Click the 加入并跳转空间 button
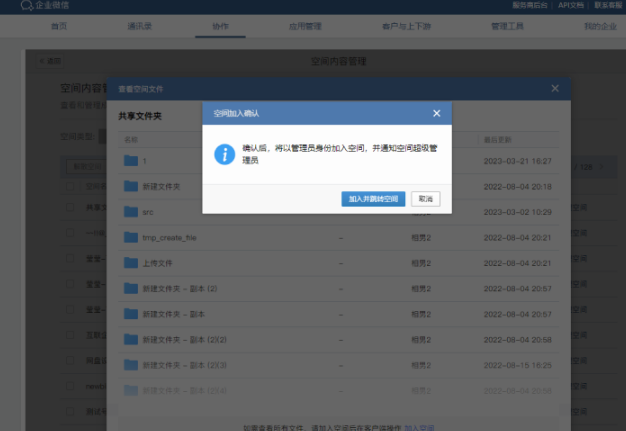Image resolution: width=626 pixels, height=431 pixels. pos(373,199)
